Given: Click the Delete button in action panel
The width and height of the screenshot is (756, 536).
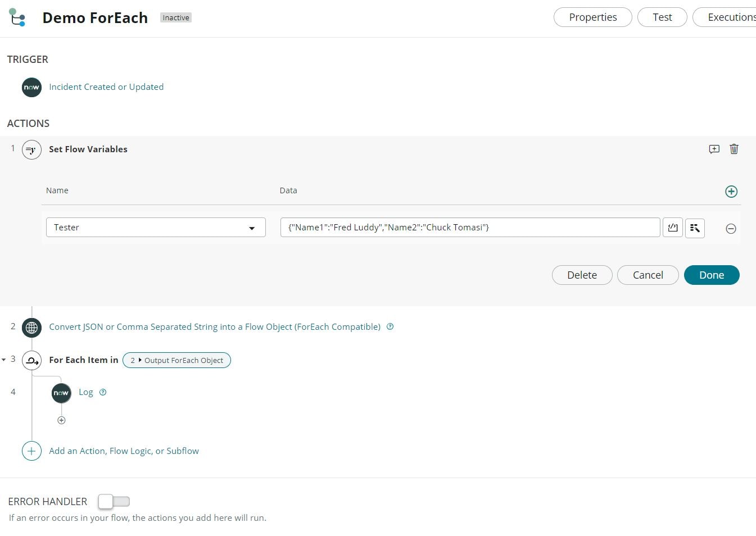Looking at the screenshot, I should [x=582, y=275].
